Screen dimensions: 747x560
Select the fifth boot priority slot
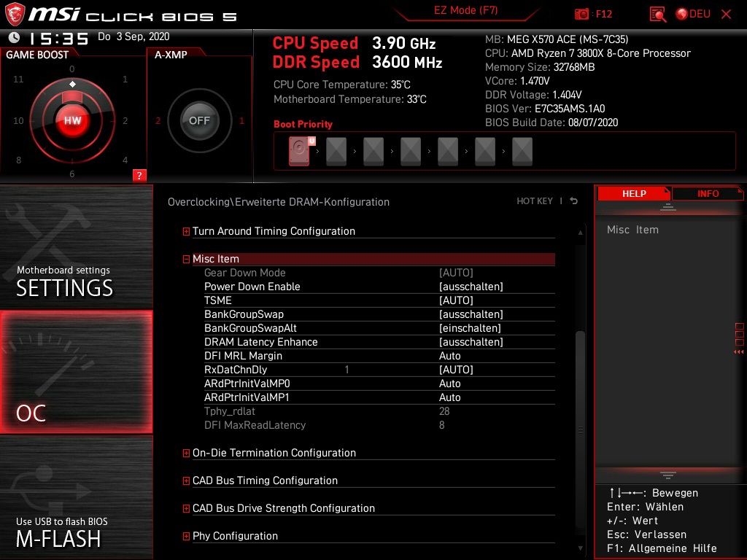tap(448, 152)
